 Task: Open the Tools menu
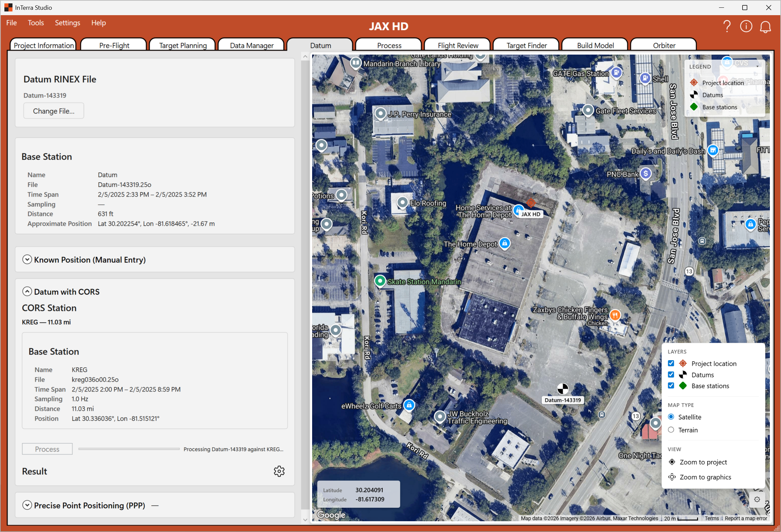(36, 23)
